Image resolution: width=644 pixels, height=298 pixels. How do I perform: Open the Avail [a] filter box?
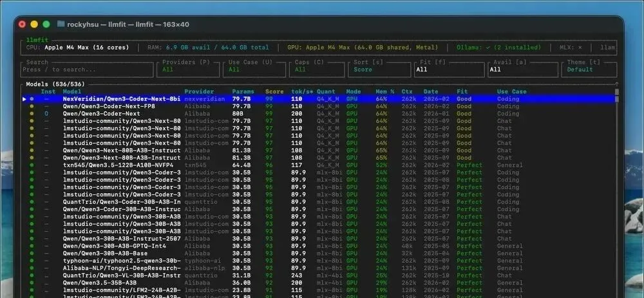click(523, 70)
